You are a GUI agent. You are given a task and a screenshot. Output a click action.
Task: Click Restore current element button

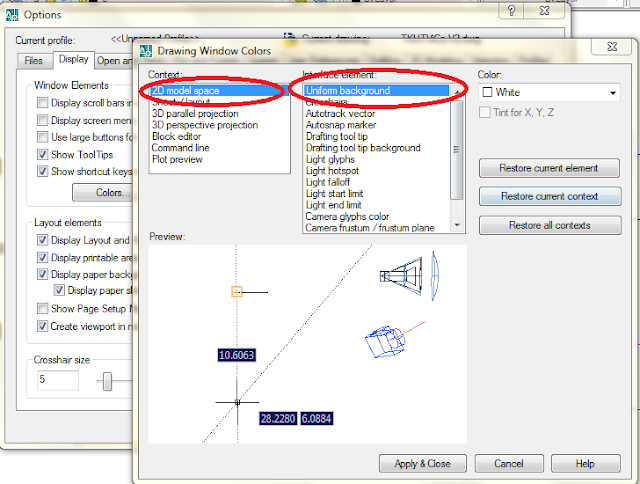pos(549,168)
